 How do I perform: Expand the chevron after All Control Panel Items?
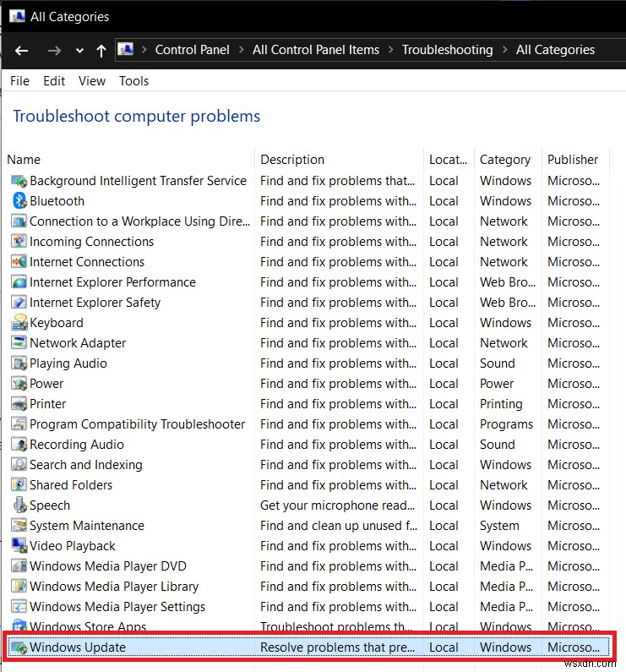tap(391, 50)
